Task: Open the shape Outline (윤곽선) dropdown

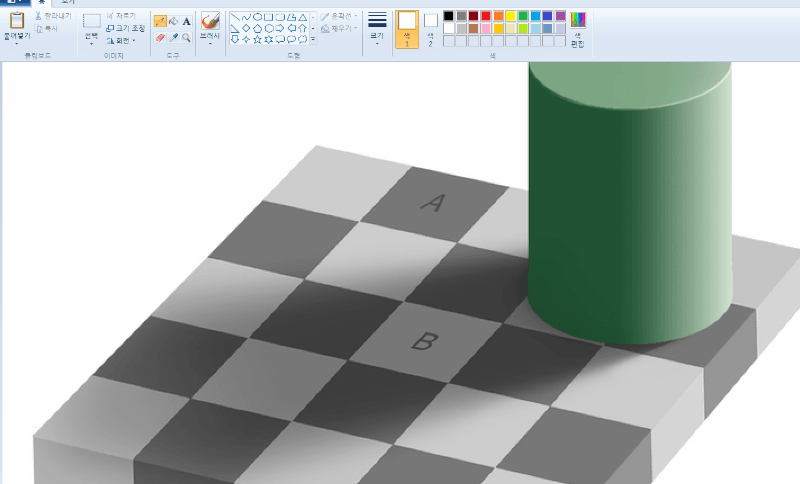Action: (x=339, y=16)
